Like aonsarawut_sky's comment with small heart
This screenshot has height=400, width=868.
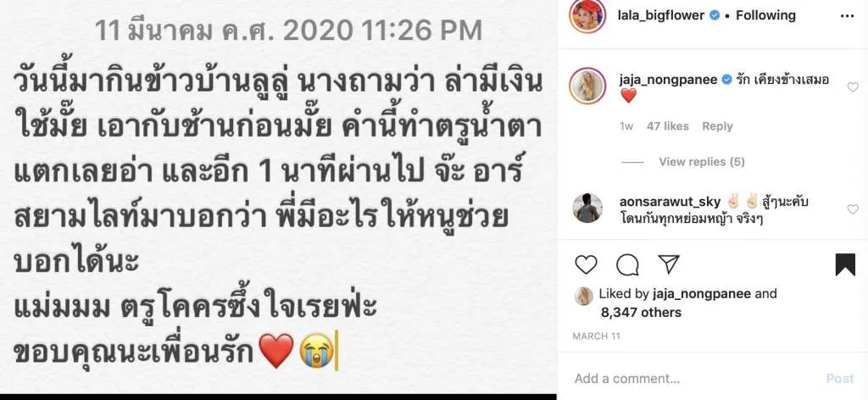click(x=853, y=209)
